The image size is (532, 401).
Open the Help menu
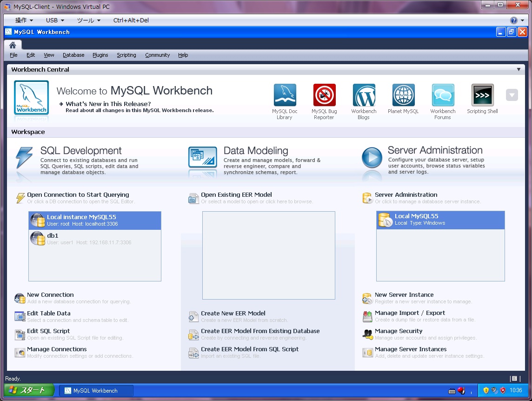tap(183, 55)
